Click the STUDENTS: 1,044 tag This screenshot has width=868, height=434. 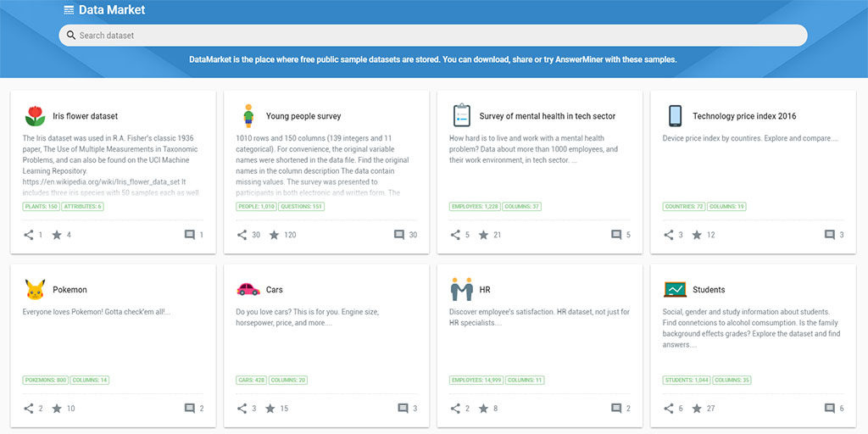pos(687,381)
